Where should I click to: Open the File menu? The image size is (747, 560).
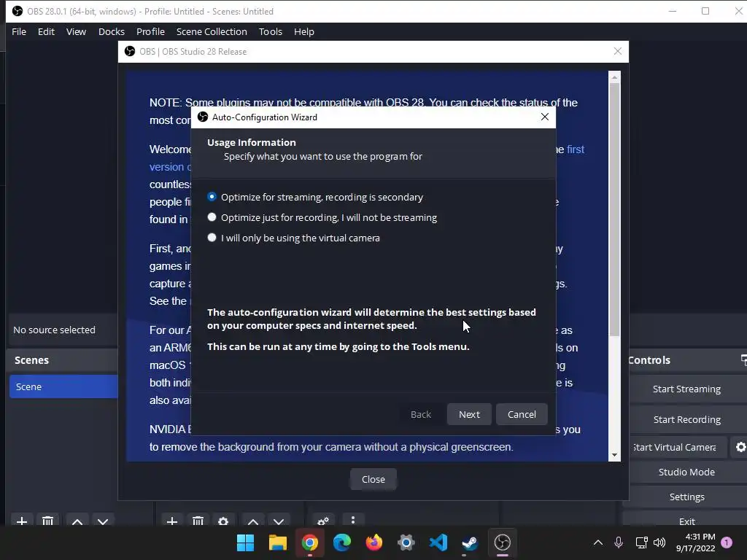pos(19,31)
